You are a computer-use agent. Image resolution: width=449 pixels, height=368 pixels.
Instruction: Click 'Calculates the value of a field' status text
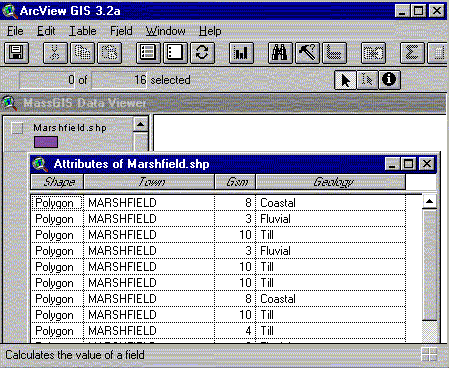pos(75,355)
